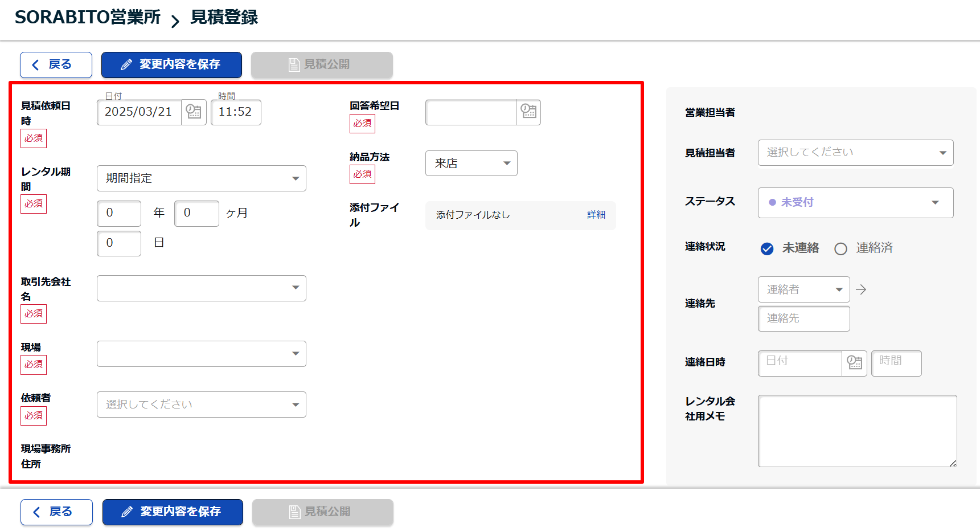Click the 時間 field showing 11:52

[236, 112]
